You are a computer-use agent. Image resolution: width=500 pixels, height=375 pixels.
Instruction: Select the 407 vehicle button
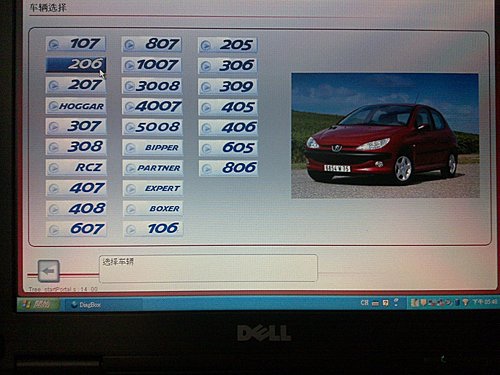point(76,188)
